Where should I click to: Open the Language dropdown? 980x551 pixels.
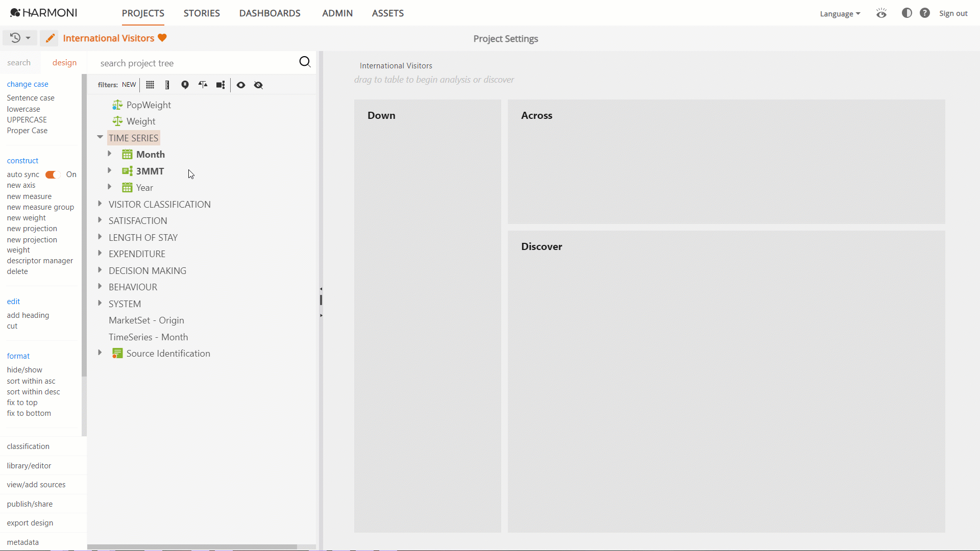click(x=840, y=14)
